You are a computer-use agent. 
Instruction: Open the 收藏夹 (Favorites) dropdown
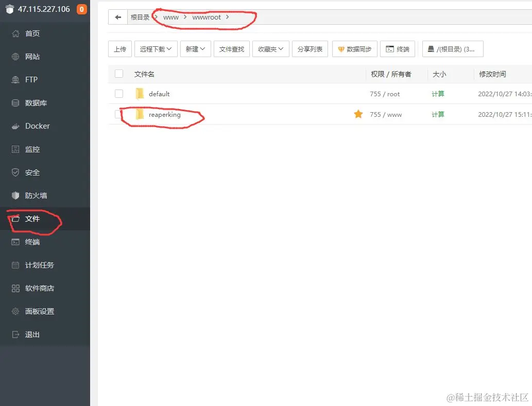(270, 49)
